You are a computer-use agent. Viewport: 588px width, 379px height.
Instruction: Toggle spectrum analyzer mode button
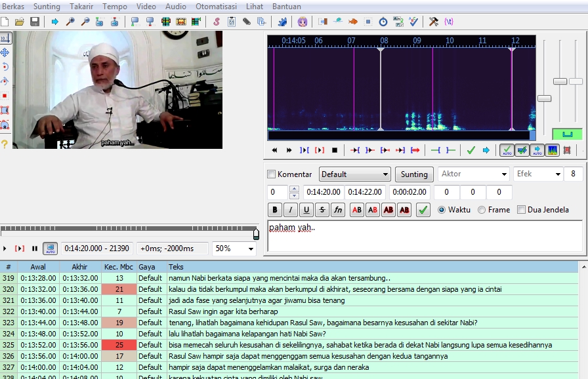553,150
